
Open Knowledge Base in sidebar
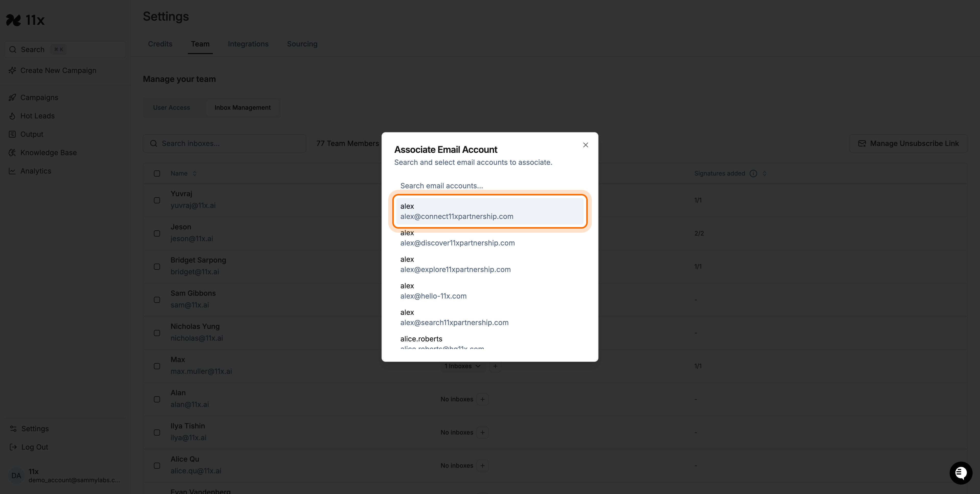(x=48, y=153)
